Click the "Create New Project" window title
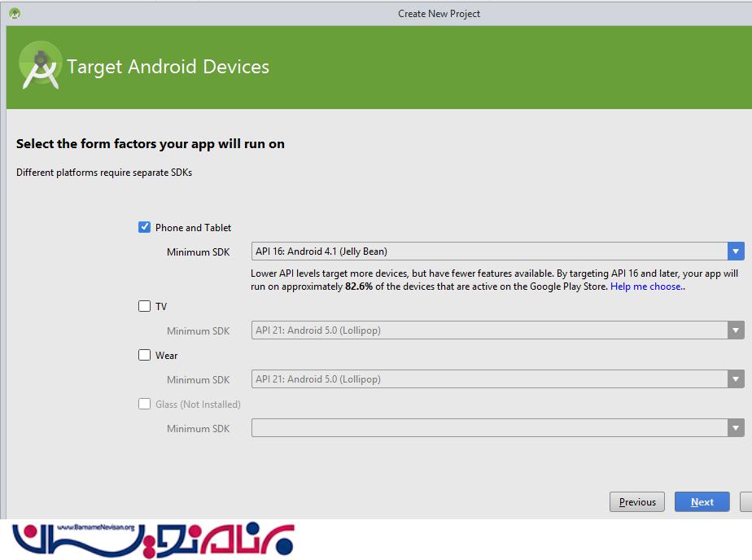752x560 pixels. pos(439,14)
